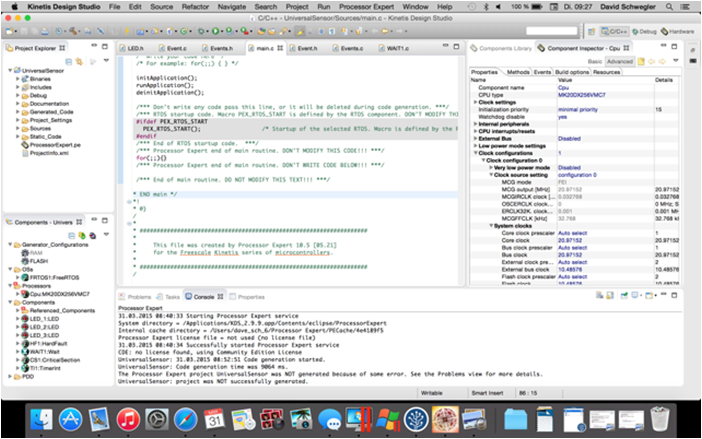Collapse all in Project Explorer toolbar
Image resolution: width=702 pixels, height=439 pixels.
[68, 62]
